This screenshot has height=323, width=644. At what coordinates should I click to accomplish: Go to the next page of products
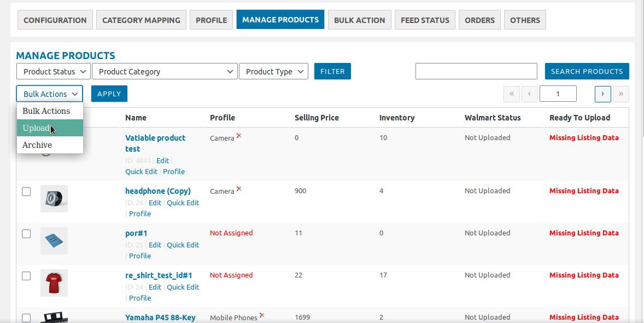point(602,94)
